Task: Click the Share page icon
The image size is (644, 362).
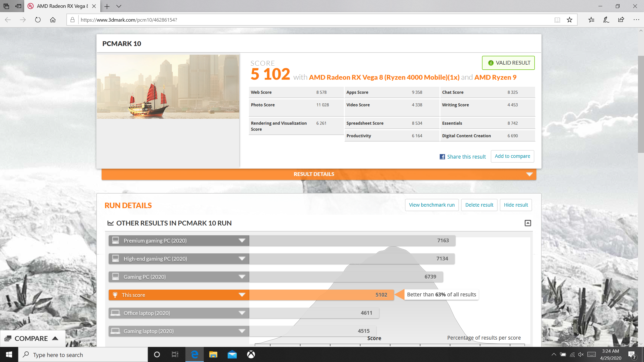Action: pyautogui.click(x=621, y=20)
